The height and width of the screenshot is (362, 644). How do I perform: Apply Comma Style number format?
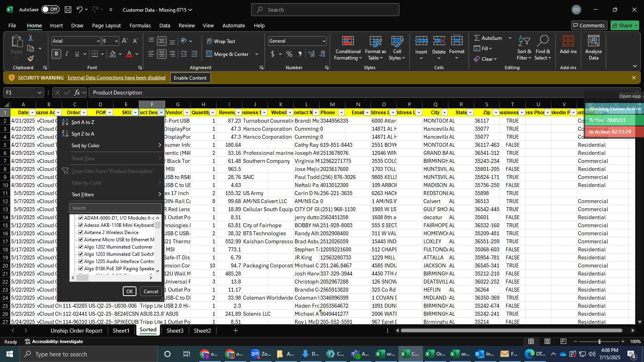point(300,54)
